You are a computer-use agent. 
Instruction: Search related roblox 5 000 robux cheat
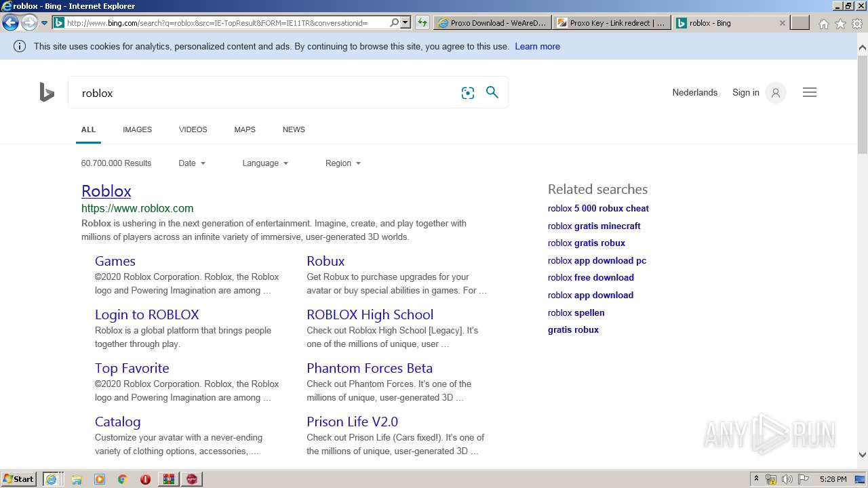[x=598, y=208]
